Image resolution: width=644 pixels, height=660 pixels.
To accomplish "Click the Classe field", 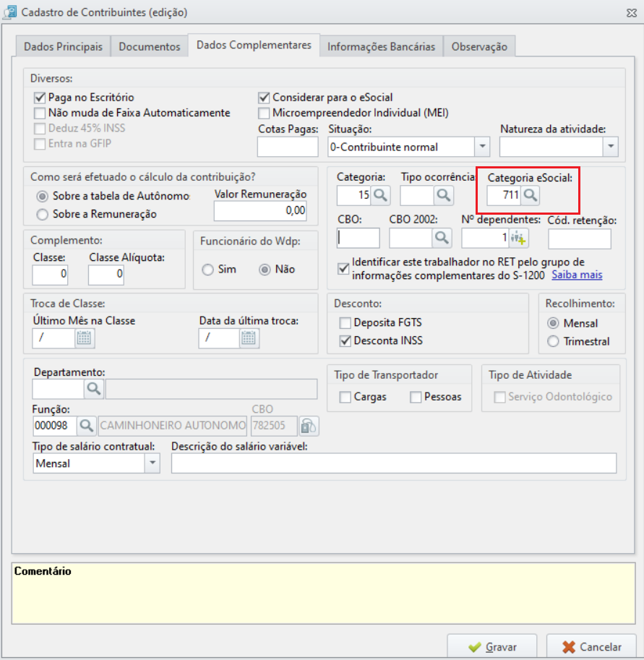I will (50, 275).
